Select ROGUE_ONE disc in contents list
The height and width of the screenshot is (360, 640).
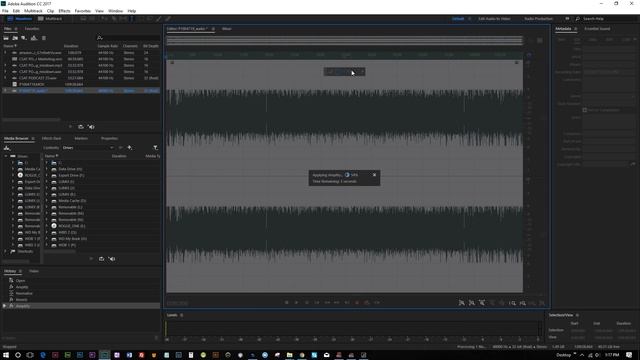71,226
